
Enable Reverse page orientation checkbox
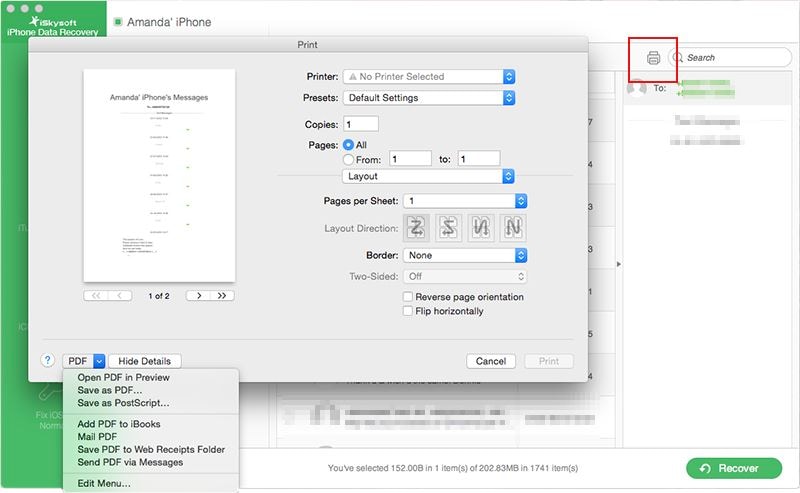[408, 297]
